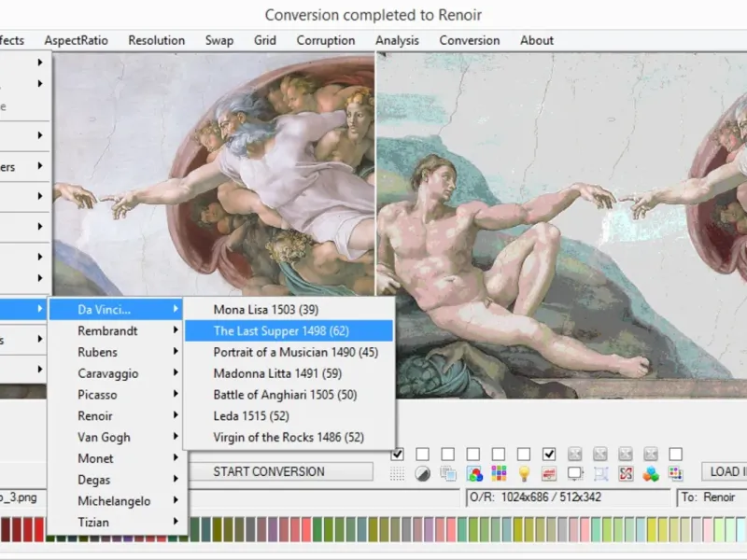This screenshot has width=747, height=560.
Task: Click the LOAD button
Action: pyautogui.click(x=724, y=472)
